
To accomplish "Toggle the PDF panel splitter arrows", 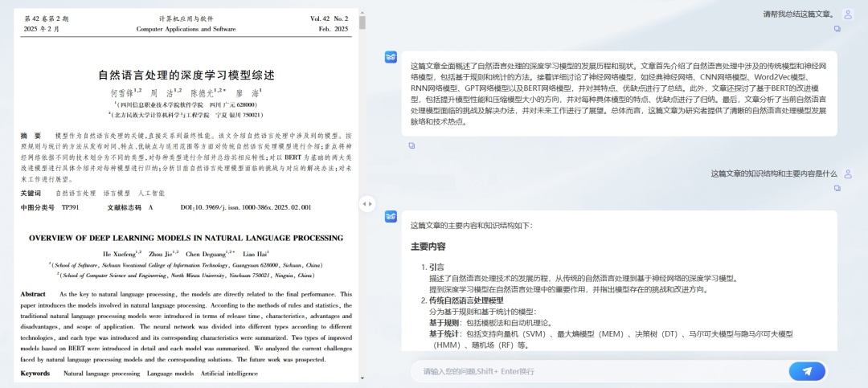I will 366,204.
